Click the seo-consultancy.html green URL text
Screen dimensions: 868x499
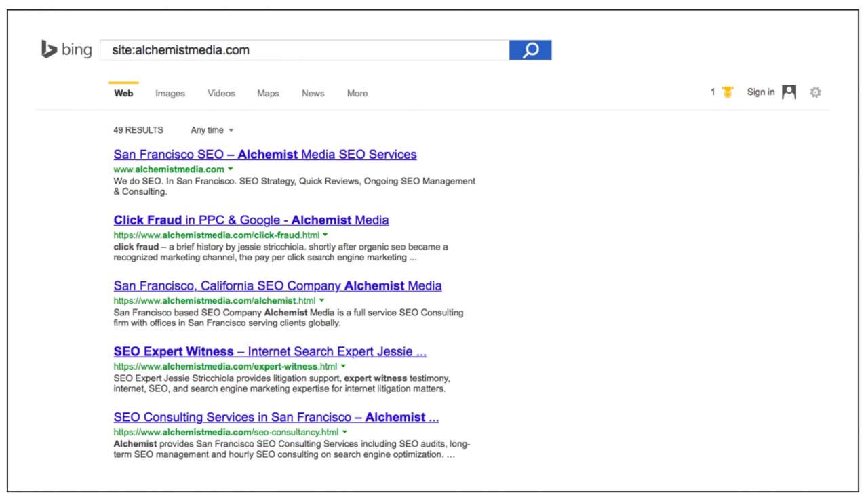[x=226, y=433]
